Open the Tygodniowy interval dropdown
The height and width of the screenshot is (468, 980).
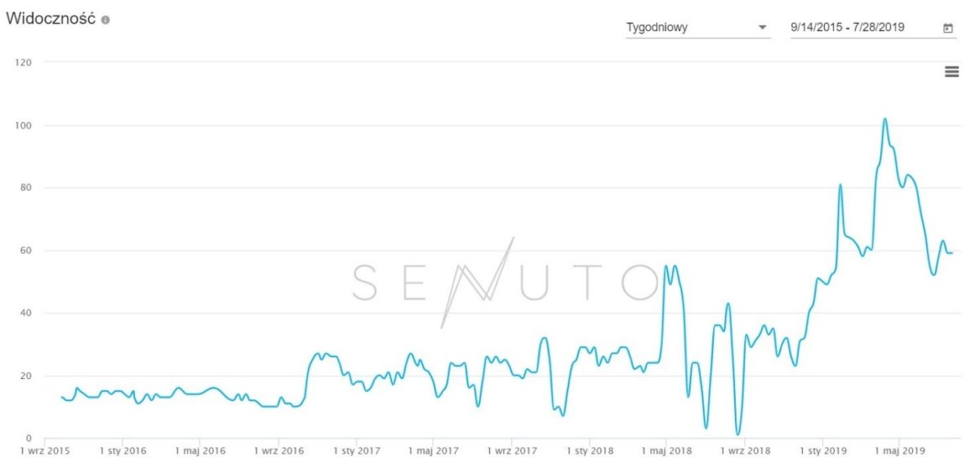click(697, 28)
